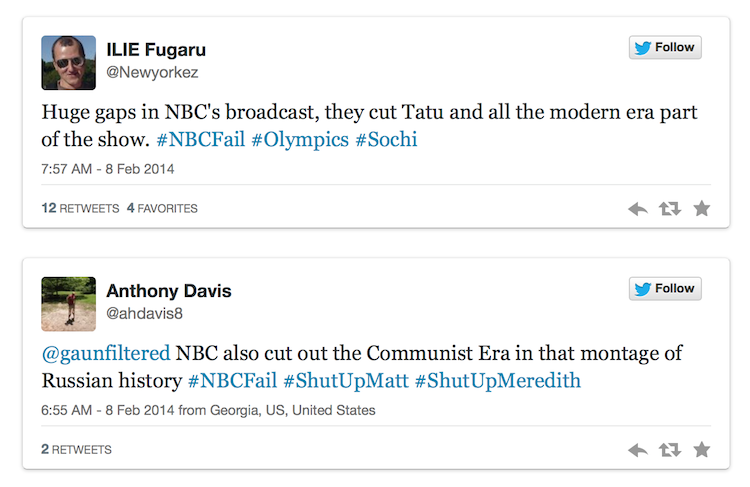
Task: View the 4 favorites list
Action: [x=162, y=208]
